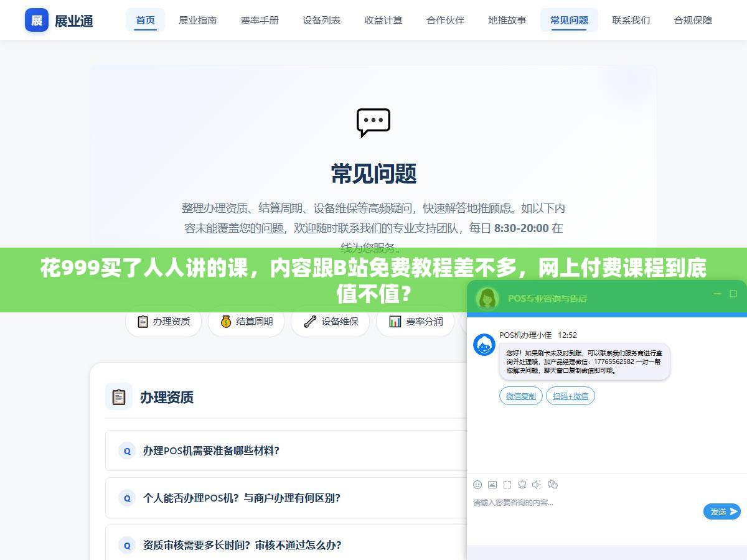Image resolution: width=747 pixels, height=560 pixels.
Task: Select the 办理资质 category chip
Action: pyautogui.click(x=164, y=322)
